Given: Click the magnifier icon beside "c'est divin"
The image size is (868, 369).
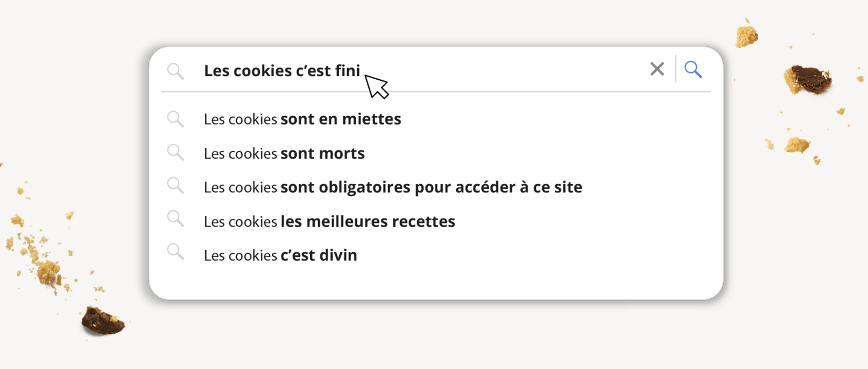Looking at the screenshot, I should click(x=175, y=252).
